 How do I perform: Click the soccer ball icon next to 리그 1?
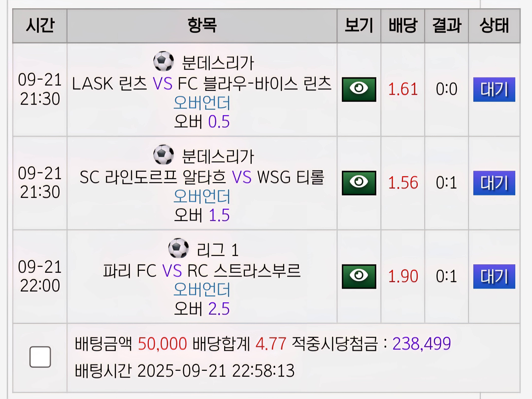[178, 248]
